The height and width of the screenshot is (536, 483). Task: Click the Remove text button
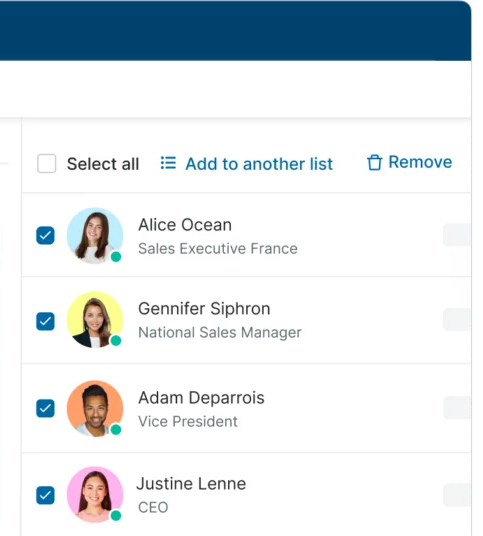pyautogui.click(x=420, y=162)
